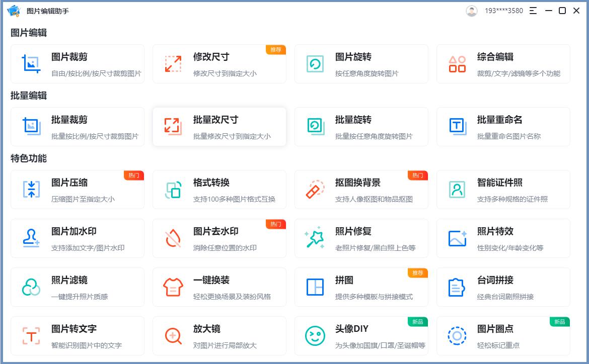589x364 pixels.
Task: Open 综合编辑 comprehensive editing icon
Action: (456, 63)
